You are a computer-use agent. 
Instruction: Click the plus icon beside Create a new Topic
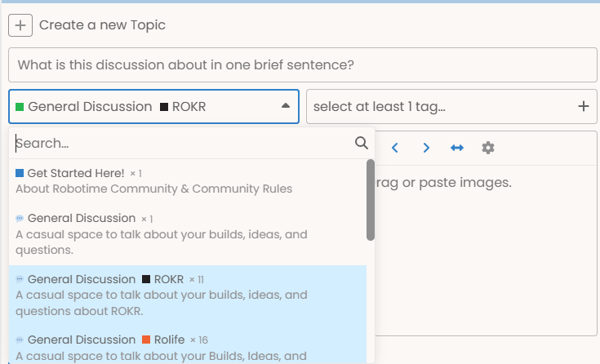20,25
